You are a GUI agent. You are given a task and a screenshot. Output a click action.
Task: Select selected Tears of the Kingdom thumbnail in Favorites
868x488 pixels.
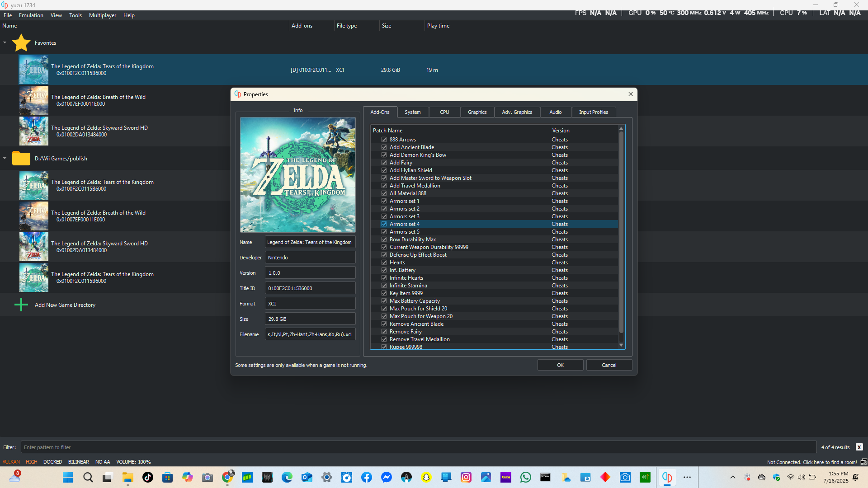click(34, 70)
